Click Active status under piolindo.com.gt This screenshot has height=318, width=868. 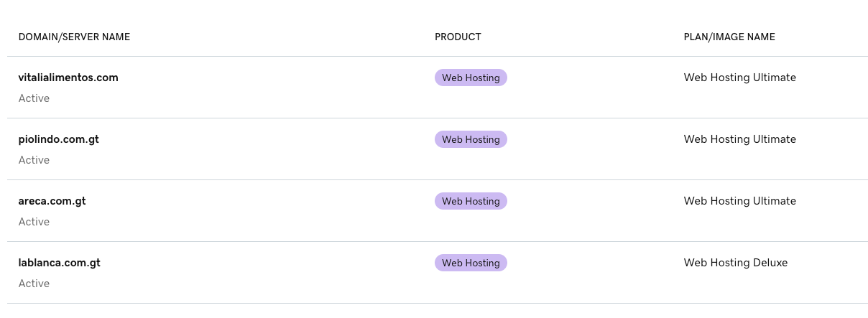(x=34, y=160)
